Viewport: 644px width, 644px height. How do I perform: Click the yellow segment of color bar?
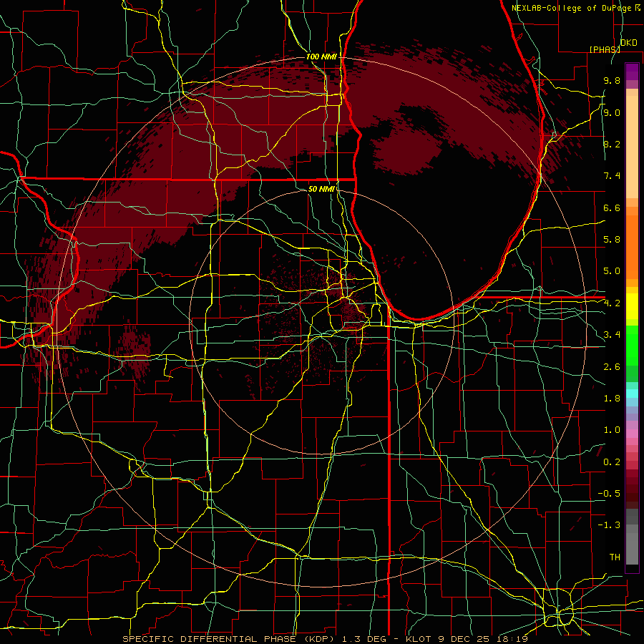[632, 306]
